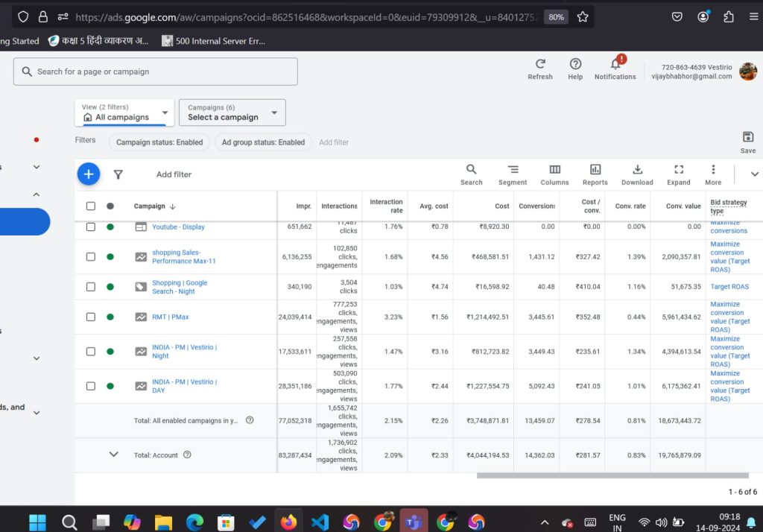Sort by Conv. rate column
Viewport: 763px width, 532px height.
click(x=630, y=206)
